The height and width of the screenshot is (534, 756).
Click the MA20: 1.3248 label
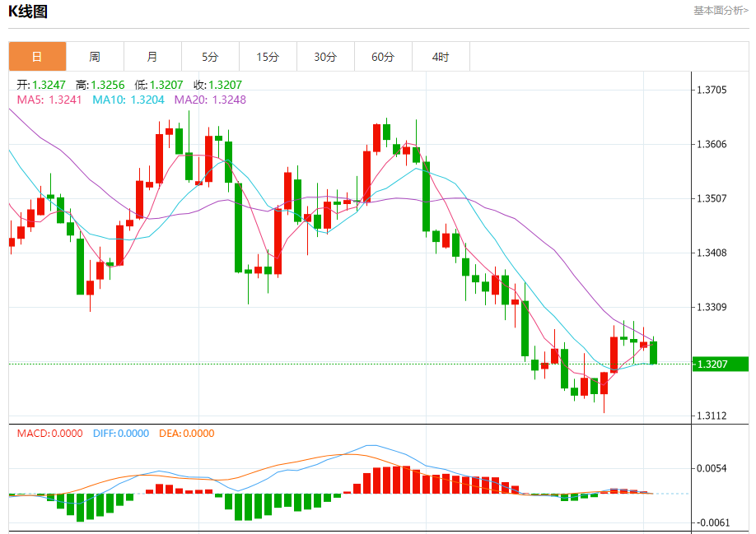click(210, 100)
